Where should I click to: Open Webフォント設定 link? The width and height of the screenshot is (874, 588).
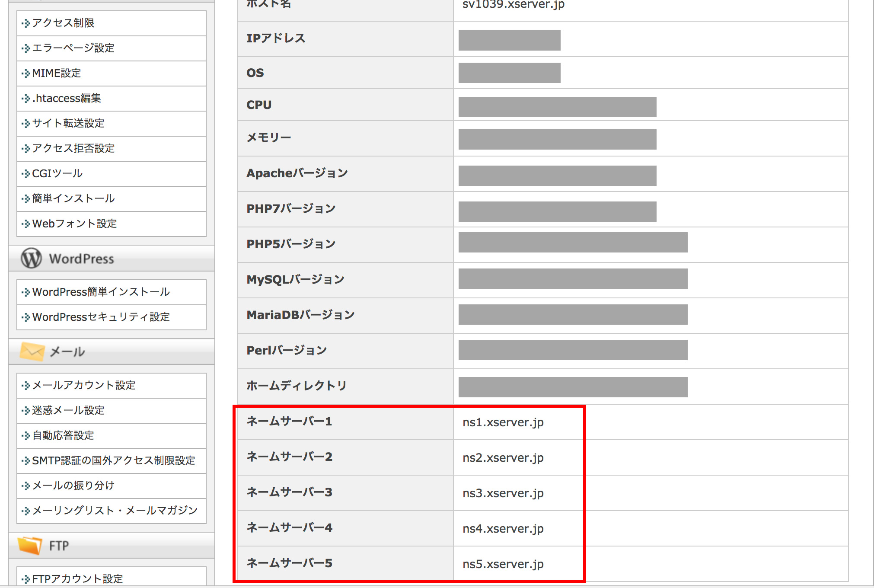75,224
